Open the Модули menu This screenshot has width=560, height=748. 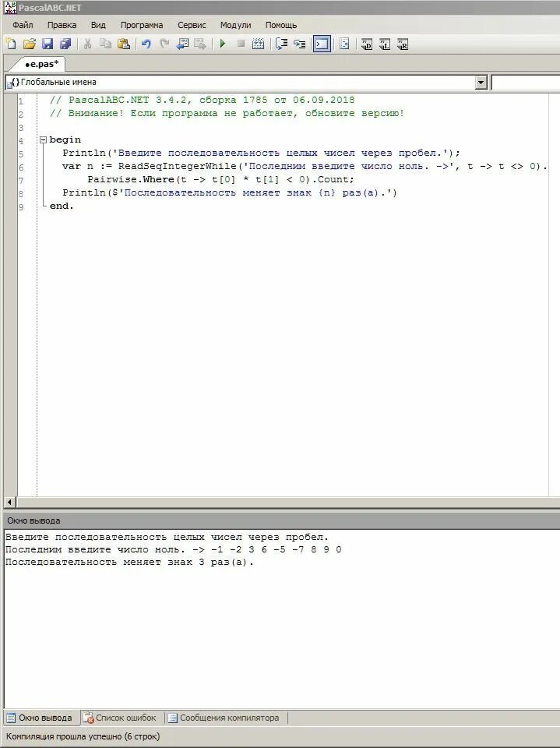tap(235, 25)
